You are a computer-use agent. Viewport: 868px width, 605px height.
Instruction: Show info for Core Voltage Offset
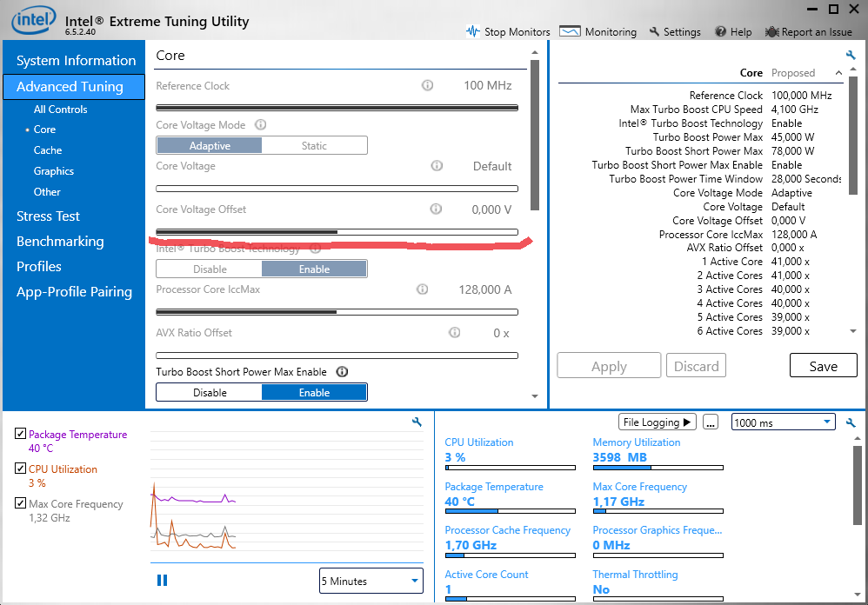point(437,209)
